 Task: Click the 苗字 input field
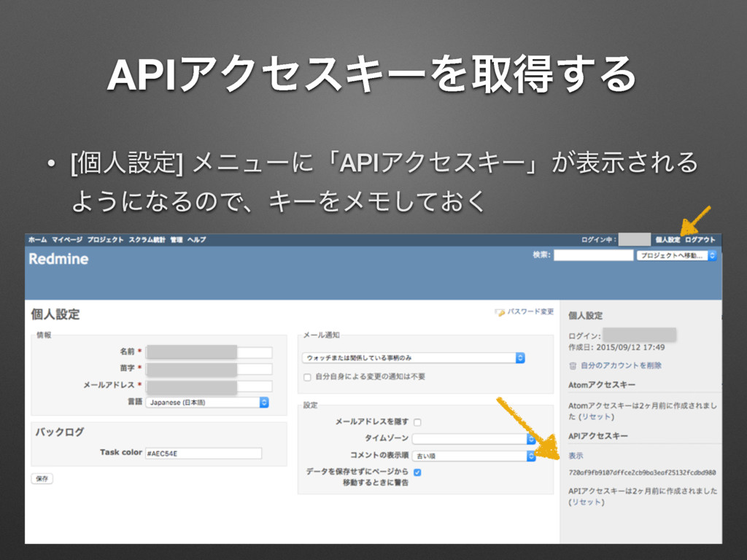point(209,368)
